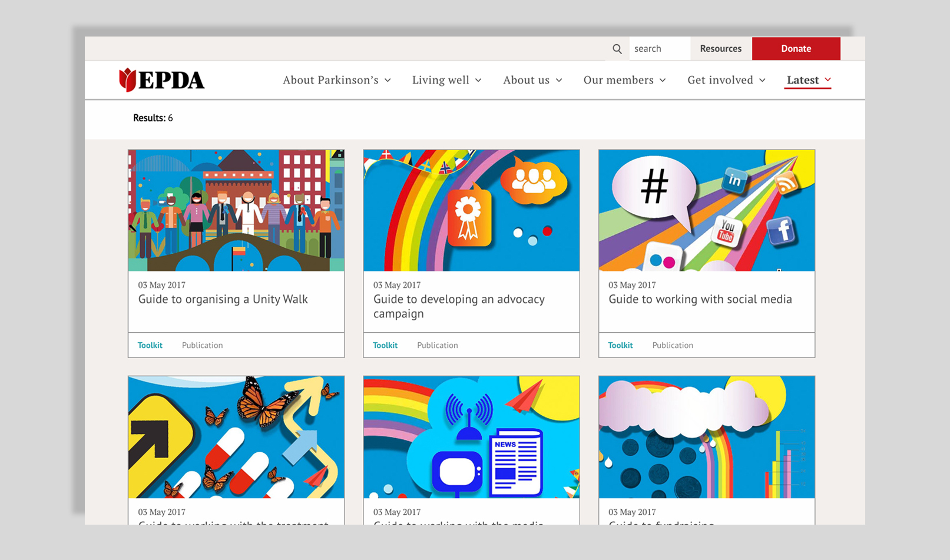Click Toolkit tag on advocacy campaign card
This screenshot has width=950, height=560.
385,345
